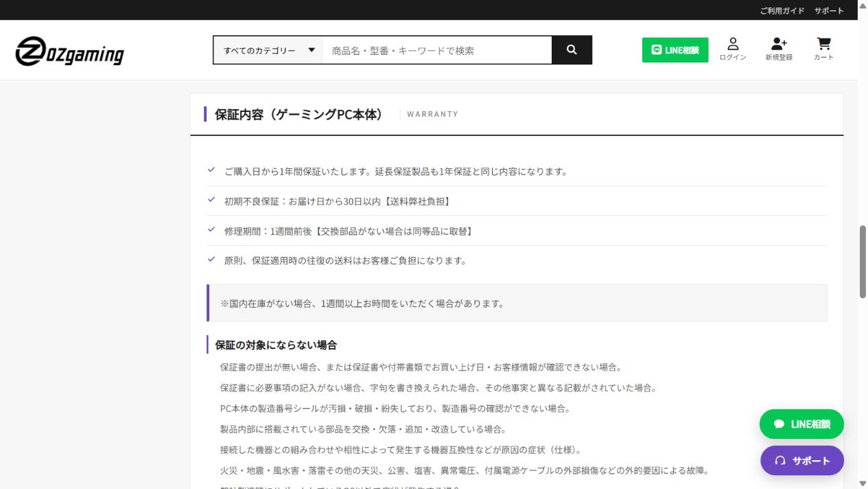Click the 保証の対象にならない場合 heading
868x489 pixels.
point(276,345)
